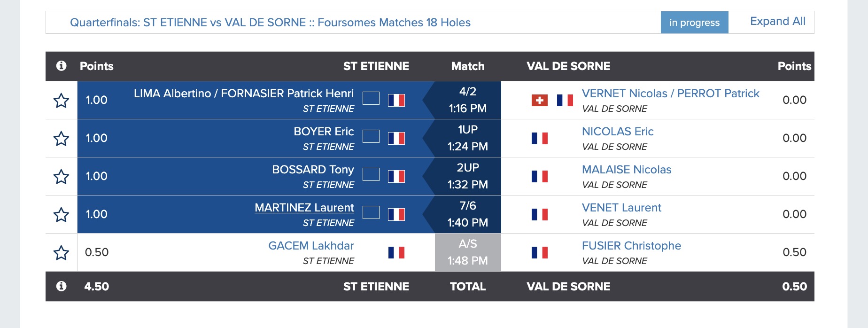Screen dimensions: 868x328
Task: Click French flag beside NICOLAS Eric
Action: tap(539, 138)
